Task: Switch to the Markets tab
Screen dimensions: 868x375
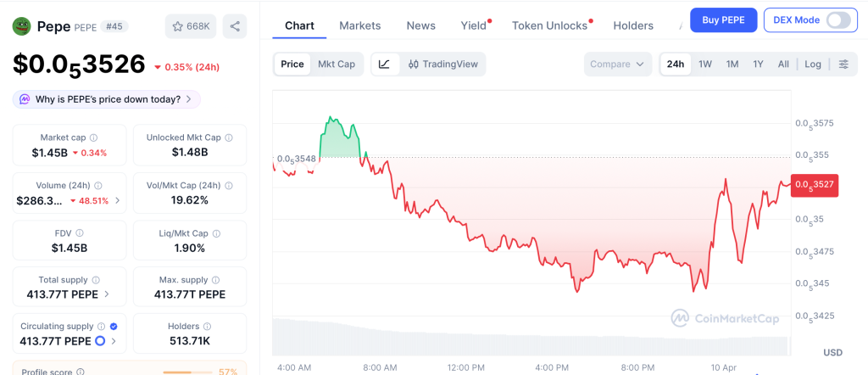Action: [360, 25]
